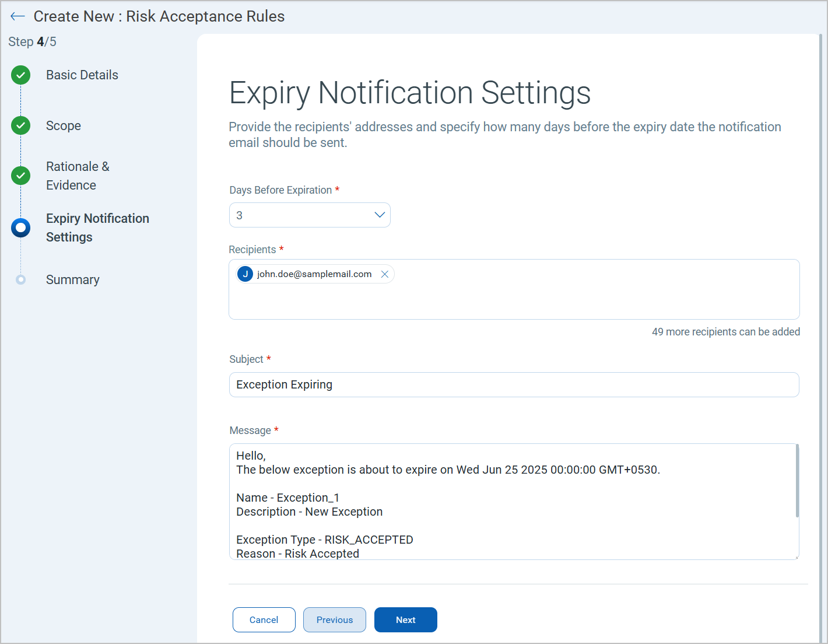Click the Scope step label
This screenshot has width=828, height=644.
pos(63,125)
